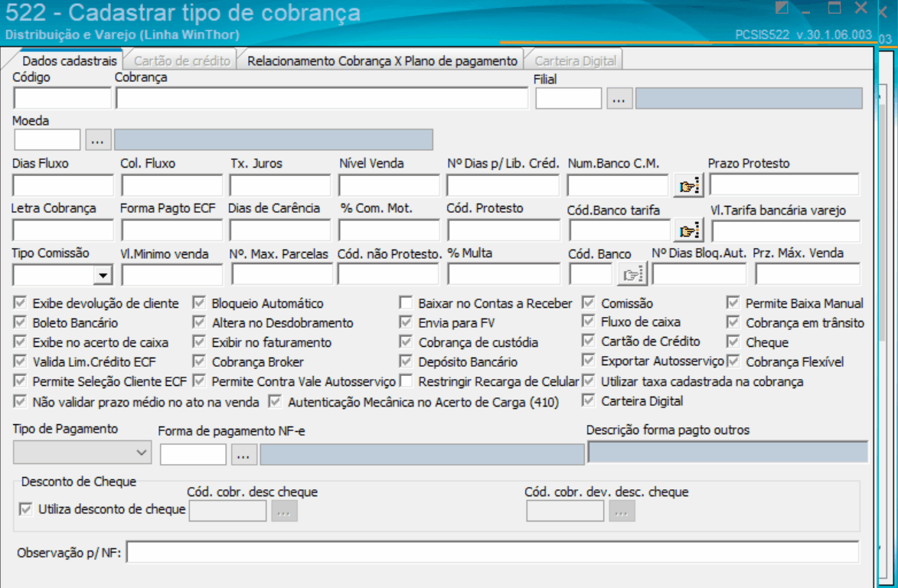Toggle Não validar prazo médio checkbox
Viewport: 898px width, 588px height.
tap(20, 401)
